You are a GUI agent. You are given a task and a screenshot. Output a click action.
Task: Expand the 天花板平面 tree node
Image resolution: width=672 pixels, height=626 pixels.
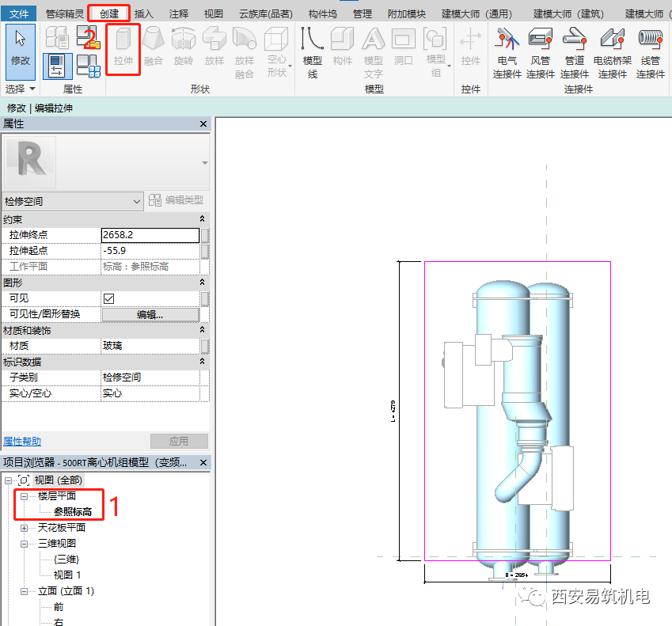coord(25,528)
